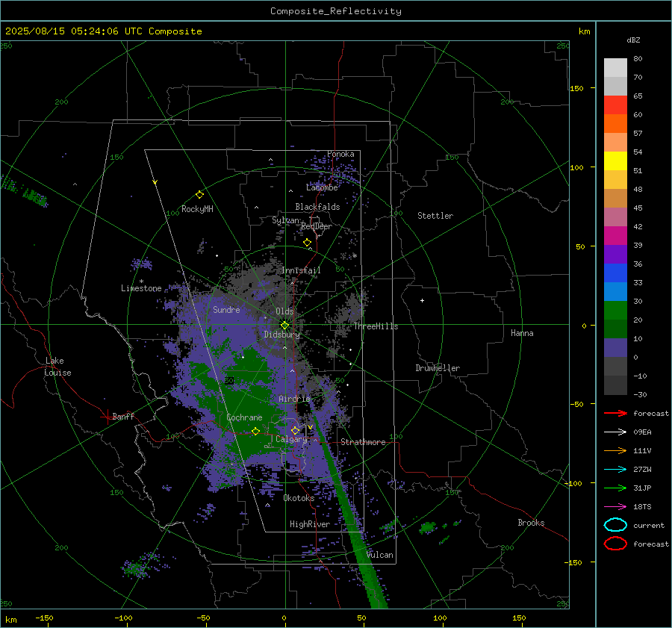672x628 pixels.
Task: Click the yellow diamond marker at Calgary
Action: (295, 430)
